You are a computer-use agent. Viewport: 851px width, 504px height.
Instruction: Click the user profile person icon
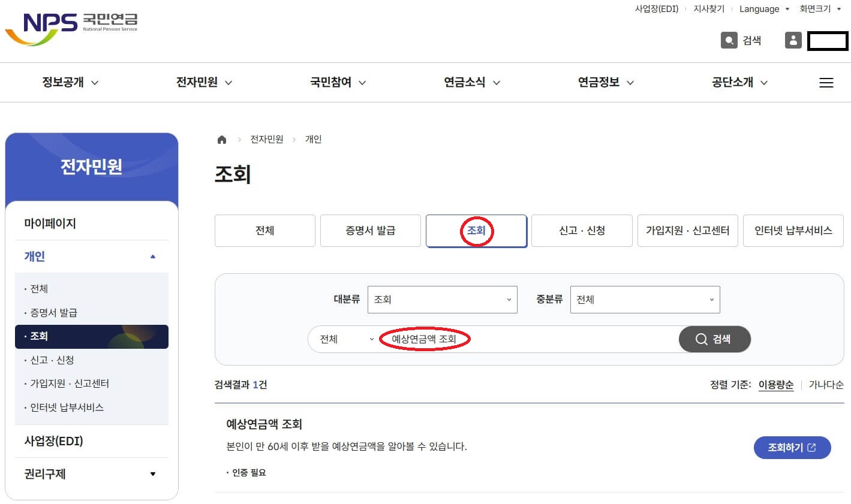pyautogui.click(x=793, y=40)
